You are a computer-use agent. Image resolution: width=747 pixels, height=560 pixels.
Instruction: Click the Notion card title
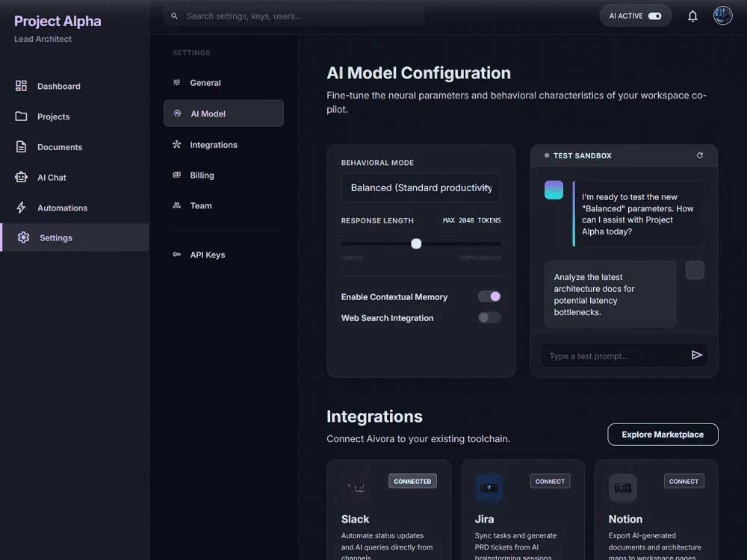click(625, 519)
